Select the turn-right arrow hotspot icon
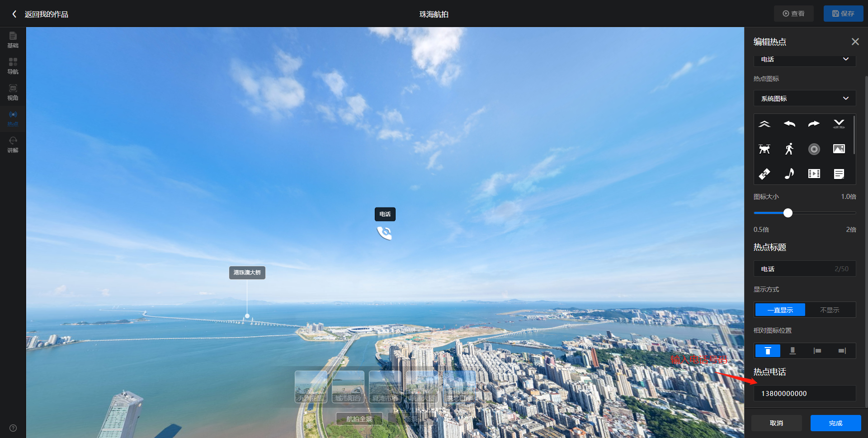This screenshot has width=868, height=438. [814, 124]
